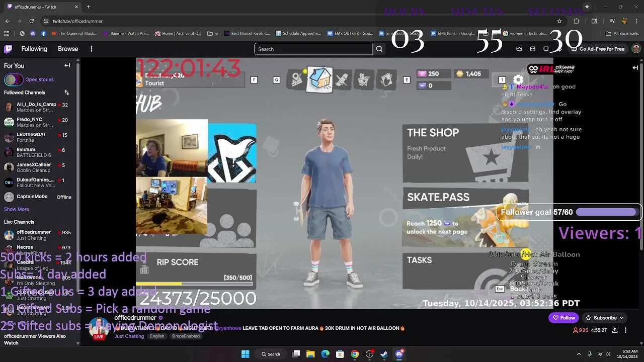
Task: Open the TASKS panel in game
Action: pyautogui.click(x=465, y=271)
